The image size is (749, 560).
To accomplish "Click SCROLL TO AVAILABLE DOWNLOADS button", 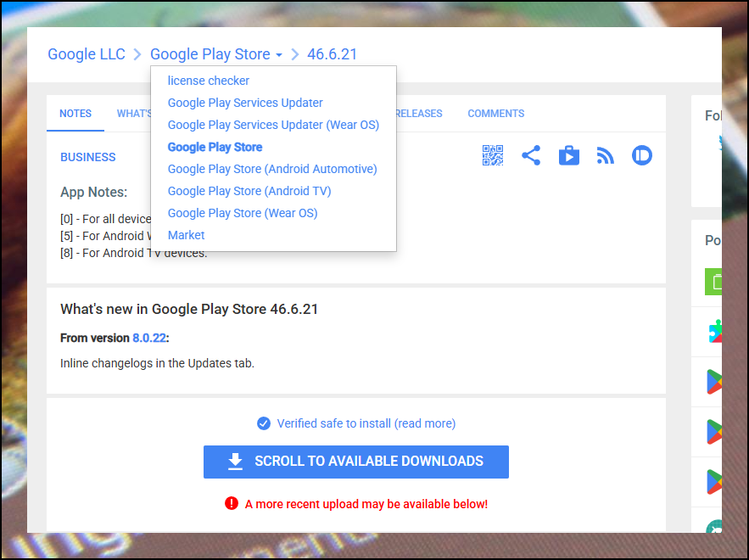I will pos(356,462).
